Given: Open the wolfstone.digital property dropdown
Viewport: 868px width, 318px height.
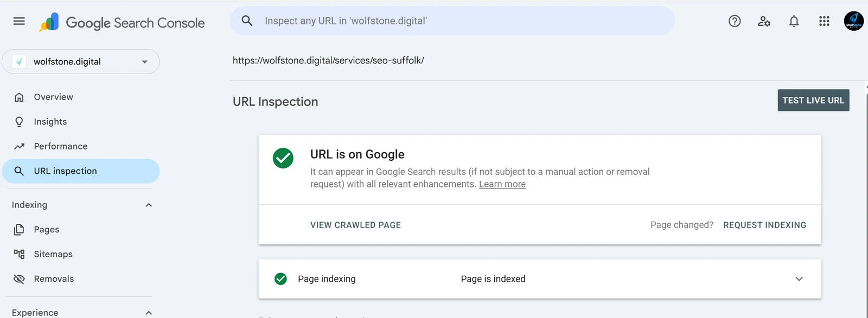Looking at the screenshot, I should pos(81,62).
